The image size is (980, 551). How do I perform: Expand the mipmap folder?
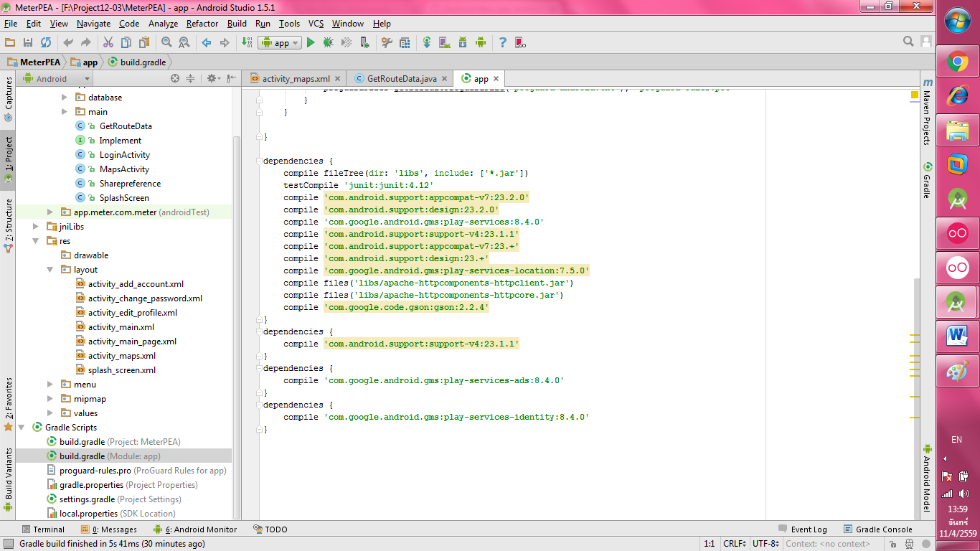coord(50,399)
